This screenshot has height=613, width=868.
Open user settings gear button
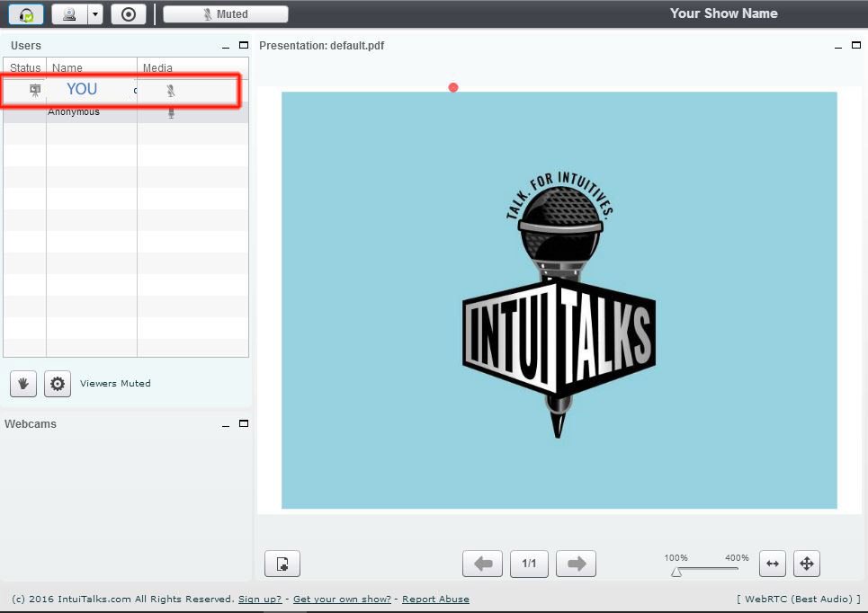pyautogui.click(x=58, y=384)
